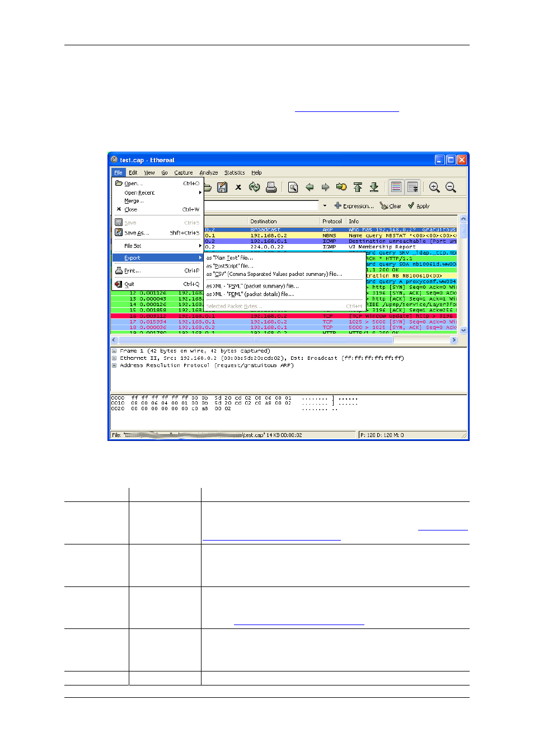Click packet list scrollbar down arrow
The image size is (534, 756).
463,330
